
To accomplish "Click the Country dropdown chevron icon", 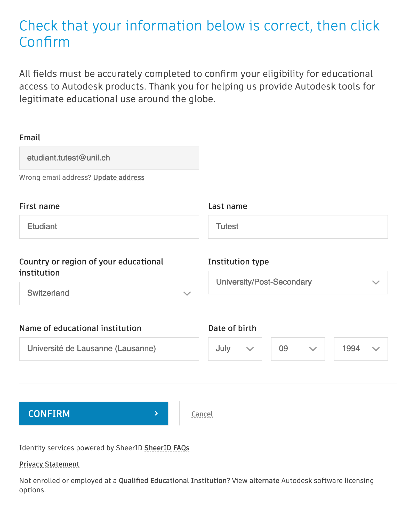I will (x=187, y=293).
